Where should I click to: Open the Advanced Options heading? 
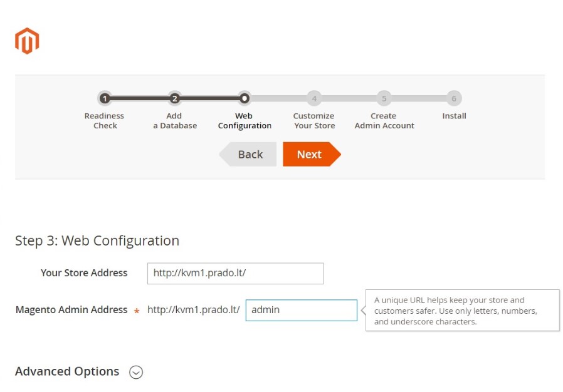coord(67,371)
